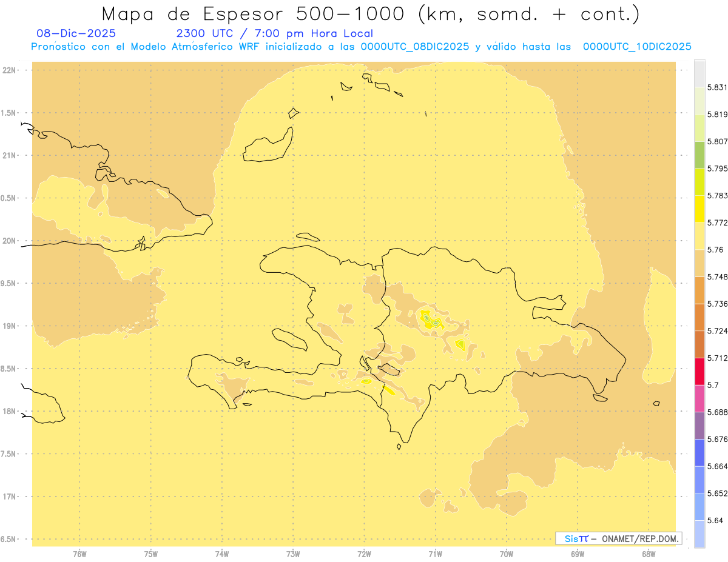
Task: Select the color bar value '5.7'
Action: pos(713,385)
